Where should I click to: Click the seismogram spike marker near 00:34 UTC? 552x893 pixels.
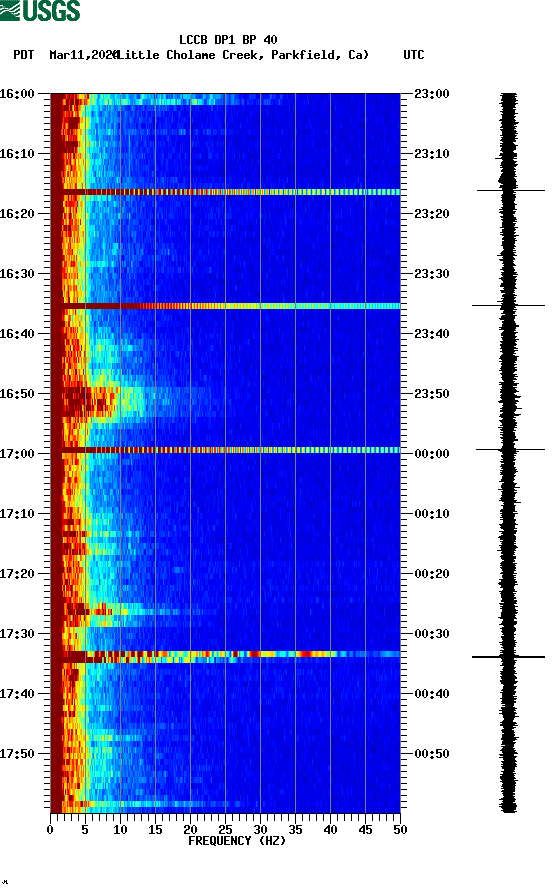click(x=508, y=657)
